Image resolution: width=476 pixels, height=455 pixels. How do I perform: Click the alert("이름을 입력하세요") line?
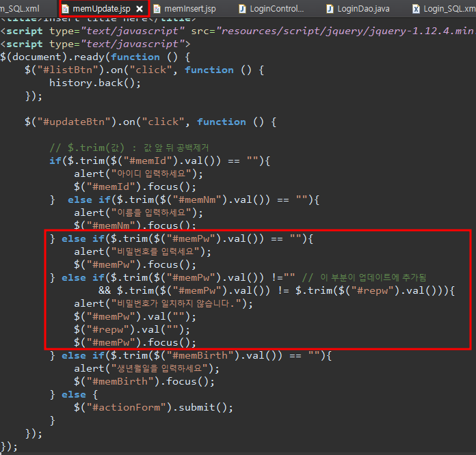(x=138, y=212)
